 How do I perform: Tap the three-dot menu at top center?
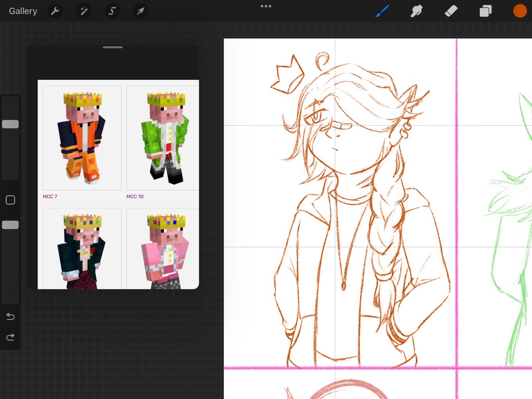pyautogui.click(x=266, y=6)
